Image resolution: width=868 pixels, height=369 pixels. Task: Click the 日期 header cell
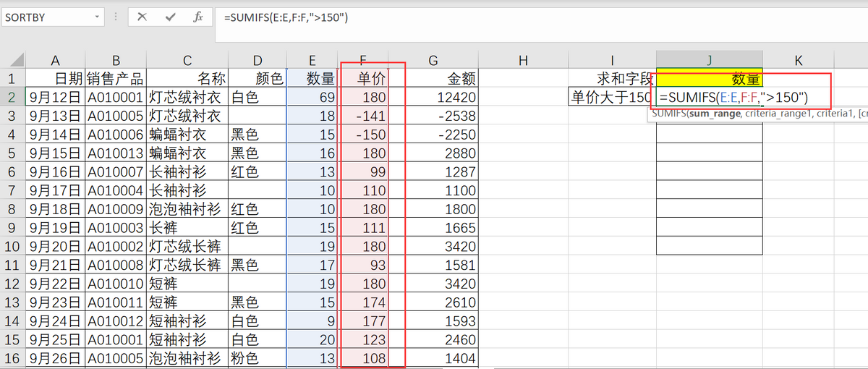click(55, 79)
